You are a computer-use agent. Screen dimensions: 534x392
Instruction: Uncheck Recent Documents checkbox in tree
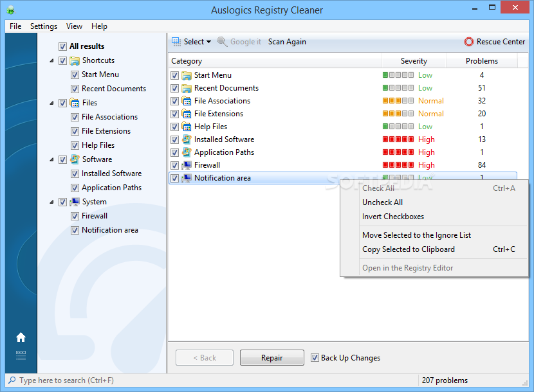coord(75,89)
